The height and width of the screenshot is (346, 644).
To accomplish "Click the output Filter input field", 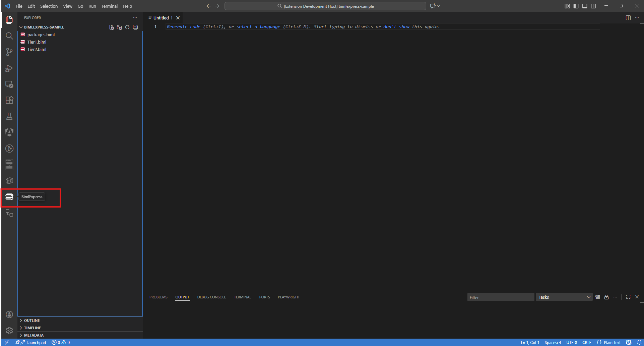I will [501, 297].
